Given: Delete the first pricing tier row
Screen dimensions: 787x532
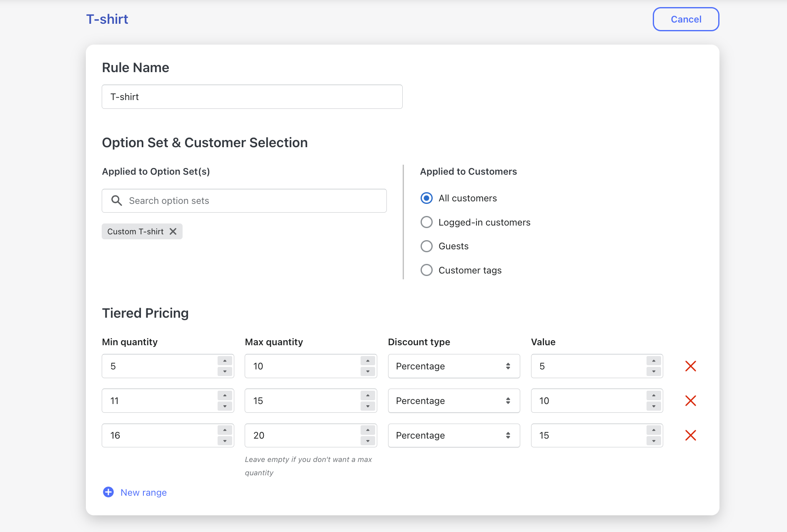Looking at the screenshot, I should pos(690,366).
